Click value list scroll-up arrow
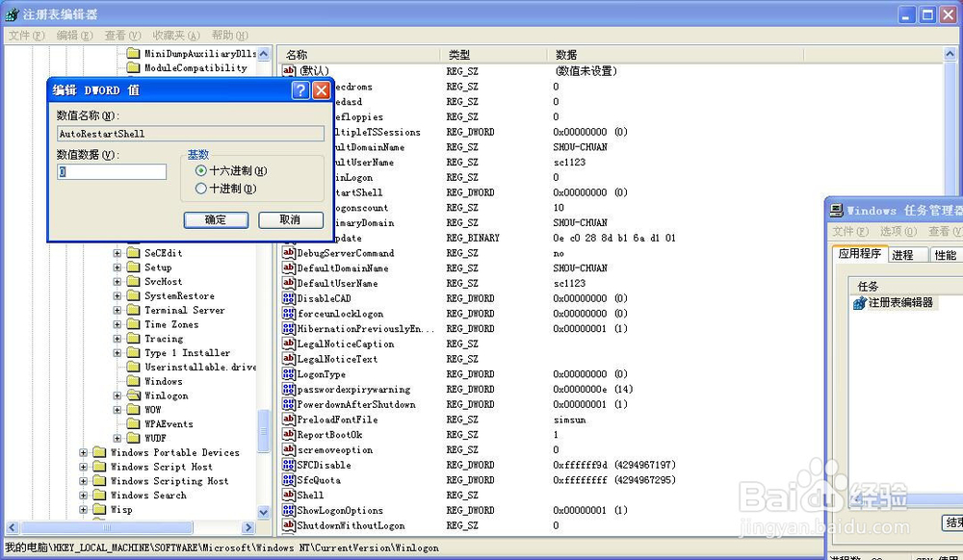 pos(950,54)
